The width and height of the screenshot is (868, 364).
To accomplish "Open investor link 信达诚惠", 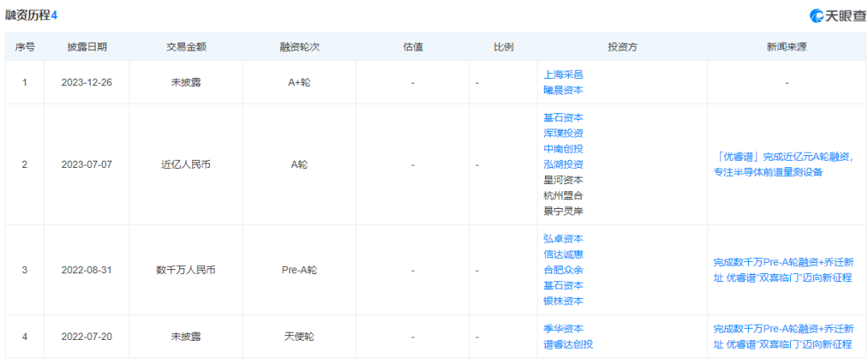I will click(563, 255).
